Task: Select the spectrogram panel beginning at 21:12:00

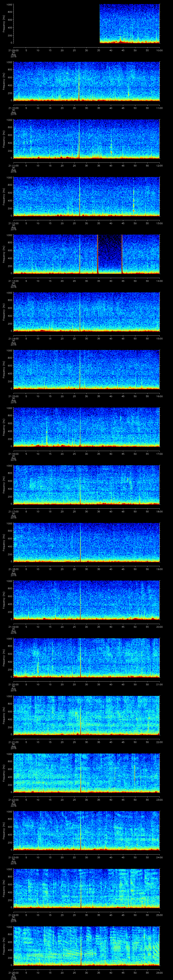Action: click(x=87, y=197)
